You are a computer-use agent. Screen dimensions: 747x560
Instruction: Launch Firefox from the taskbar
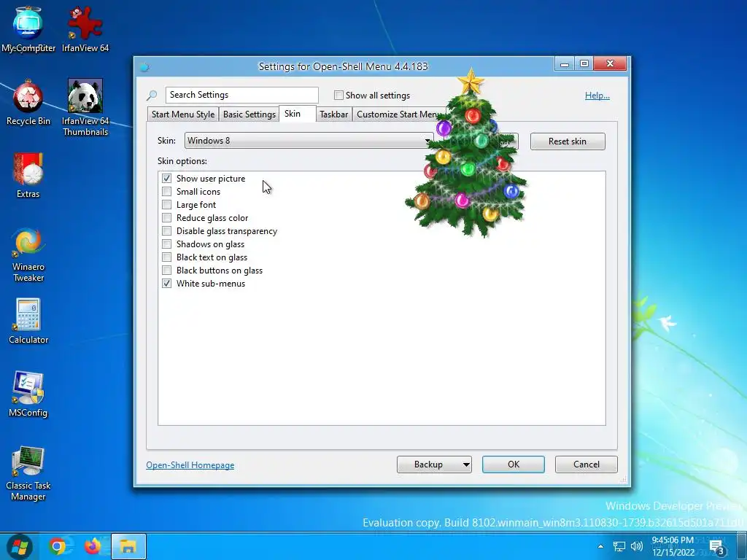pyautogui.click(x=93, y=547)
